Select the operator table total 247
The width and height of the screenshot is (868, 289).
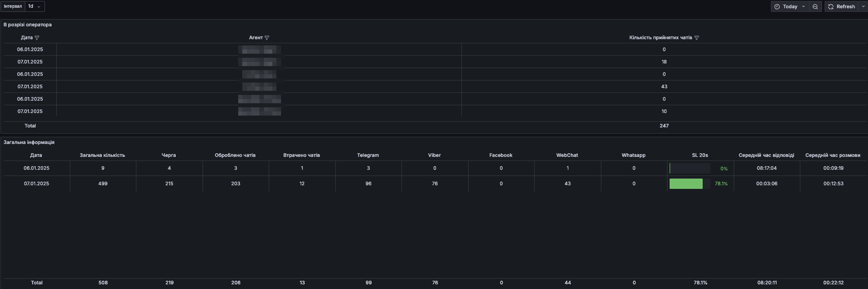[664, 126]
